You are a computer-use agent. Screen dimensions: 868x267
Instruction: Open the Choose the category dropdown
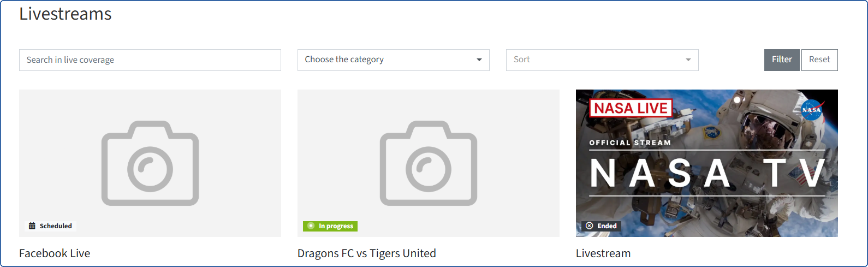pyautogui.click(x=393, y=60)
